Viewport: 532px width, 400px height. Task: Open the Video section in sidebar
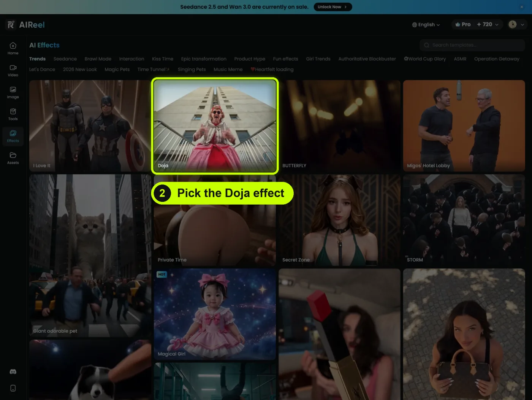[13, 71]
